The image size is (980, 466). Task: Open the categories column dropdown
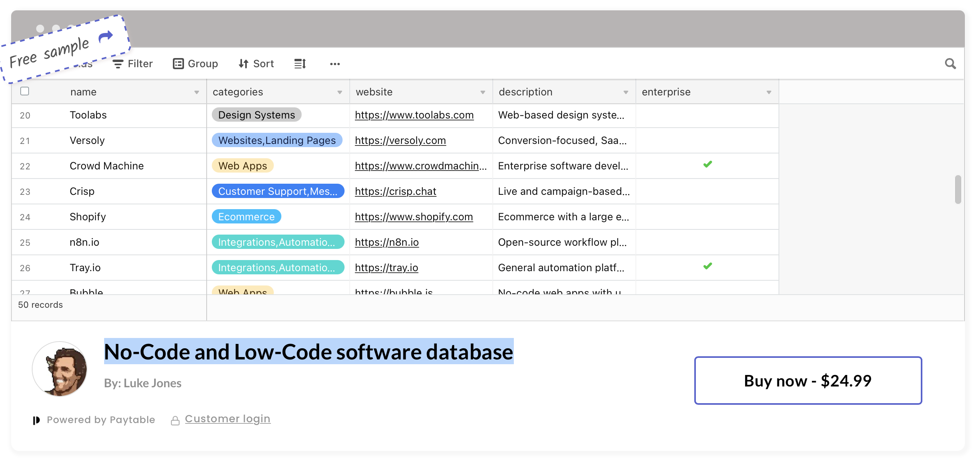[339, 92]
